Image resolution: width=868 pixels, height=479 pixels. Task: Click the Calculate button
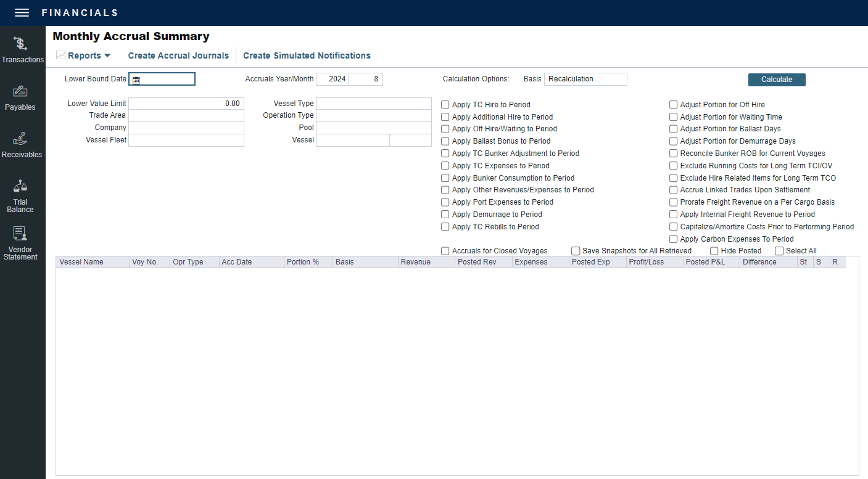point(777,80)
